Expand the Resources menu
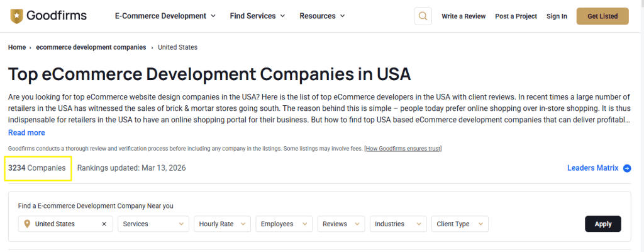This screenshot has width=644, height=252. [323, 16]
